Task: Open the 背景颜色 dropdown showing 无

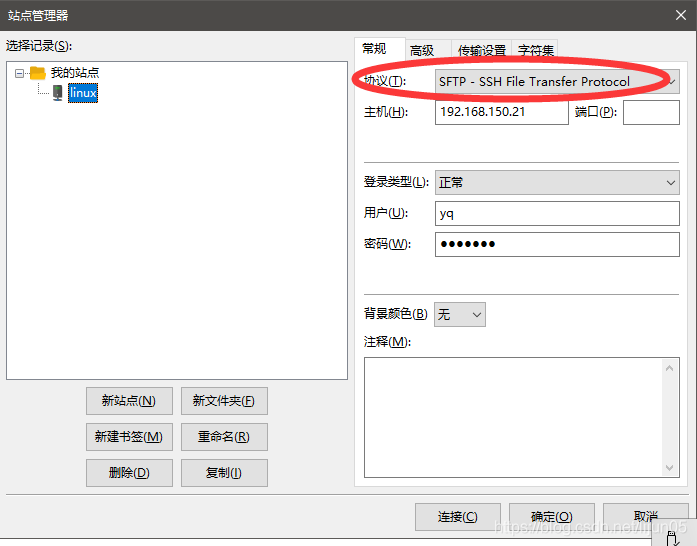Action: pyautogui.click(x=460, y=314)
